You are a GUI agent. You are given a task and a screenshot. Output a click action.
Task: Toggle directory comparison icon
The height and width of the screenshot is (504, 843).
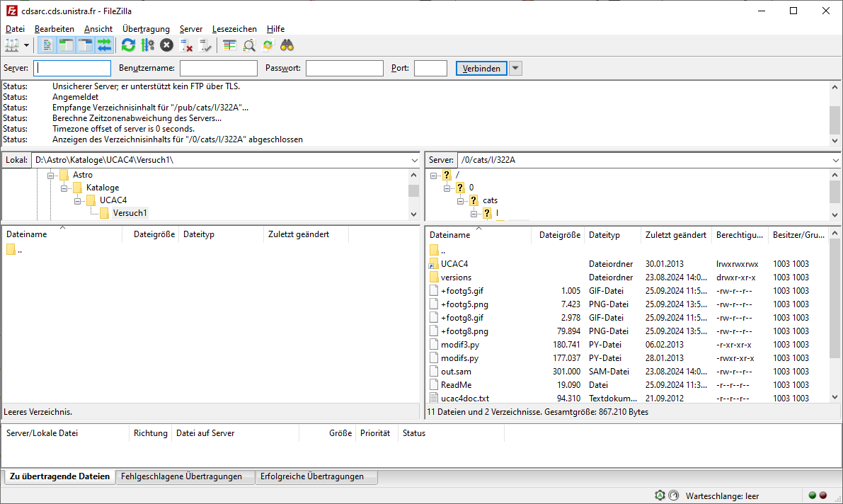[x=249, y=46]
